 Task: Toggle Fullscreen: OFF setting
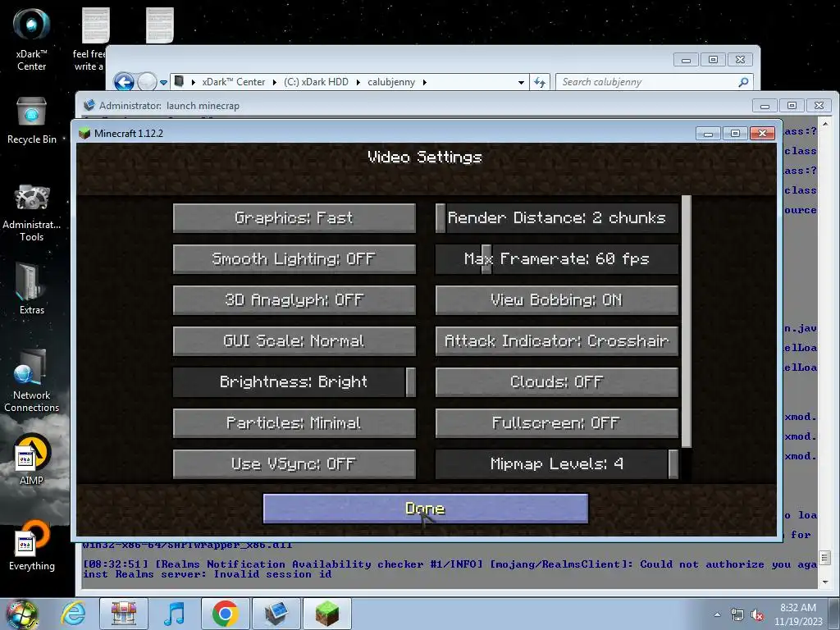[x=557, y=422]
